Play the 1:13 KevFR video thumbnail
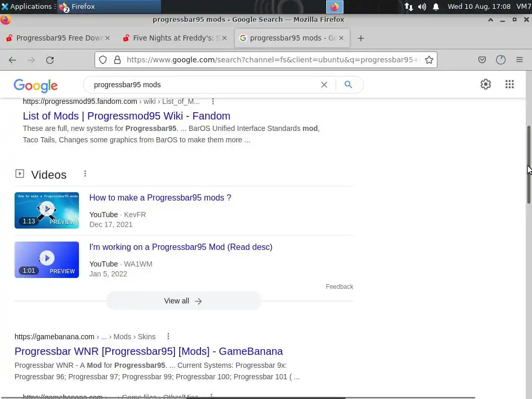 point(47,210)
